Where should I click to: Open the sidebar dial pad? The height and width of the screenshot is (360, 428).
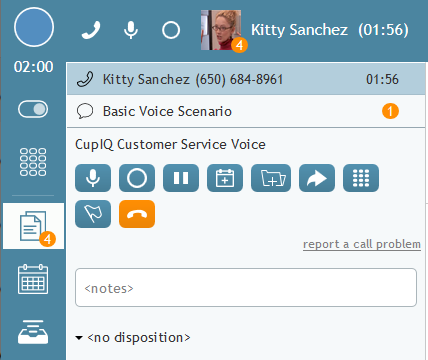pos(33,162)
